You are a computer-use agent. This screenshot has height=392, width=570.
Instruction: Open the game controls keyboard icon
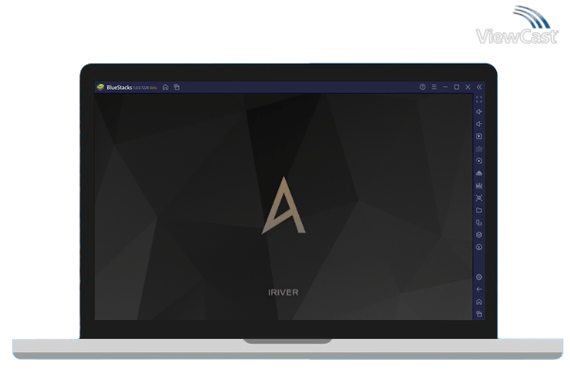479,149
